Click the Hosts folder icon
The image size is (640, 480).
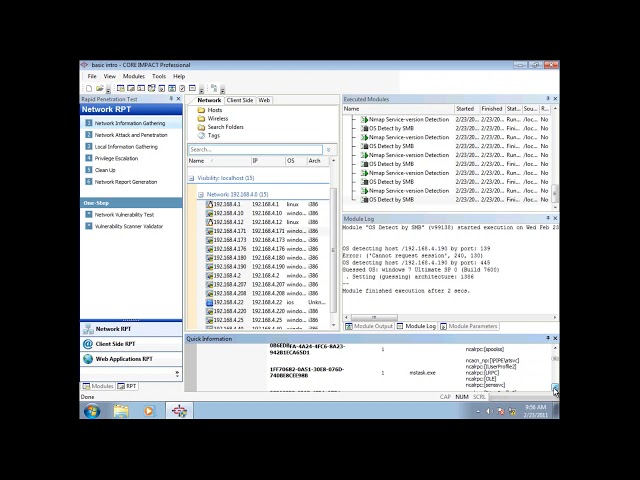tap(201, 110)
